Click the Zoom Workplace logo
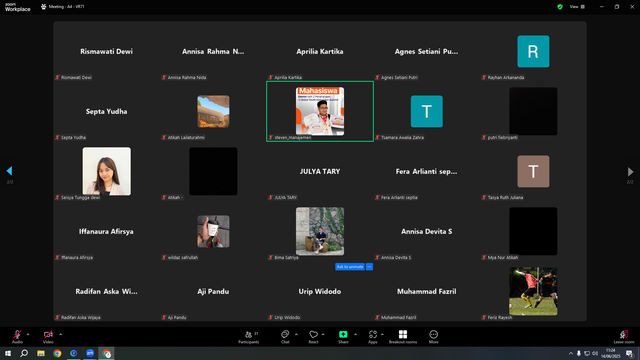640x360 pixels. click(x=18, y=7)
